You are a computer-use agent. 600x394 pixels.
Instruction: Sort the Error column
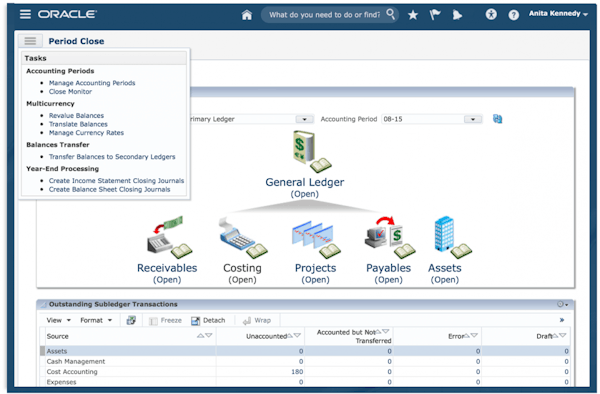471,335
